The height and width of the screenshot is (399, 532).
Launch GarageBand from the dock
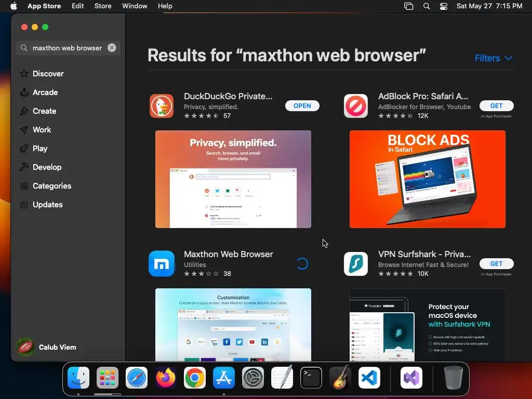[340, 378]
